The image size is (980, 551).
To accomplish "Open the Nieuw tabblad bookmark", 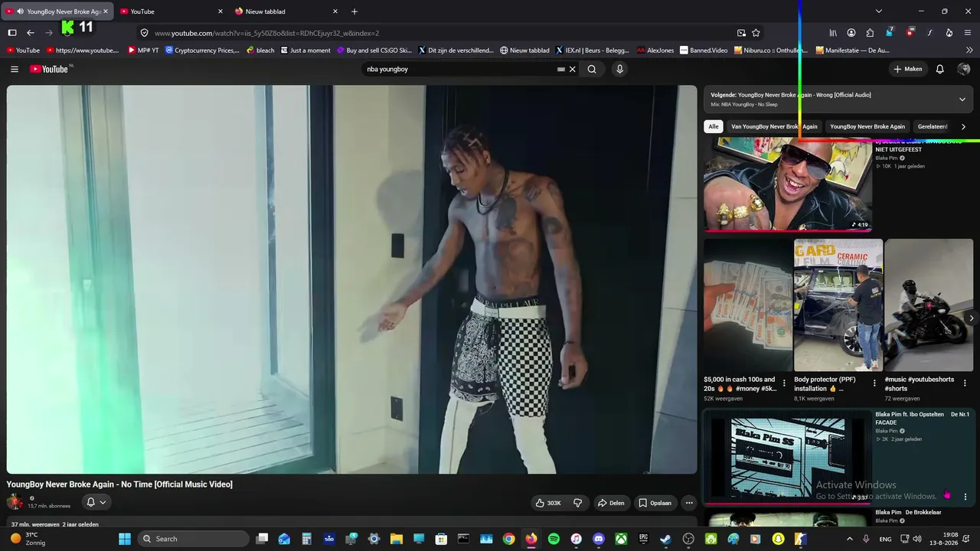I will pos(524,51).
